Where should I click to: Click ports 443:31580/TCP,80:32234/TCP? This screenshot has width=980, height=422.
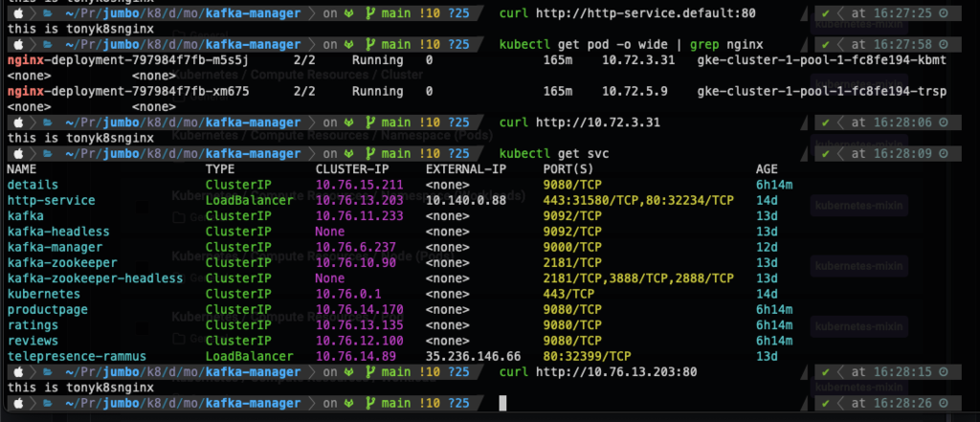(638, 200)
